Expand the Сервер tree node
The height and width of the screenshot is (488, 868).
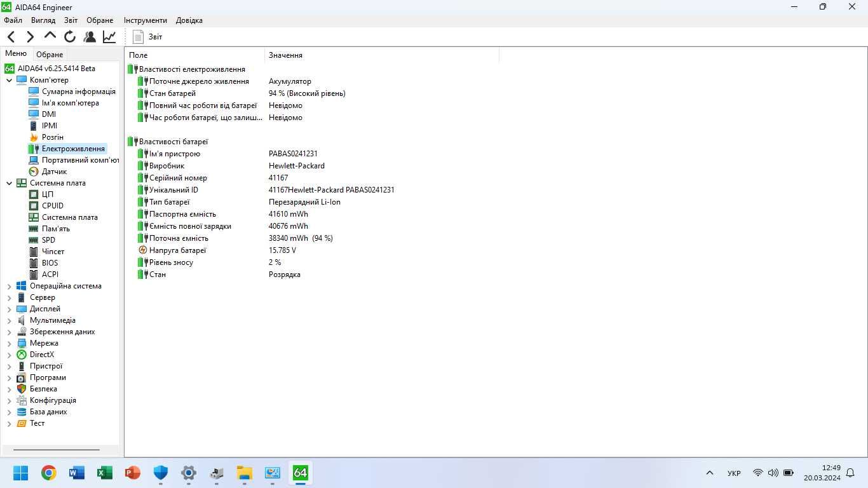[x=10, y=297]
